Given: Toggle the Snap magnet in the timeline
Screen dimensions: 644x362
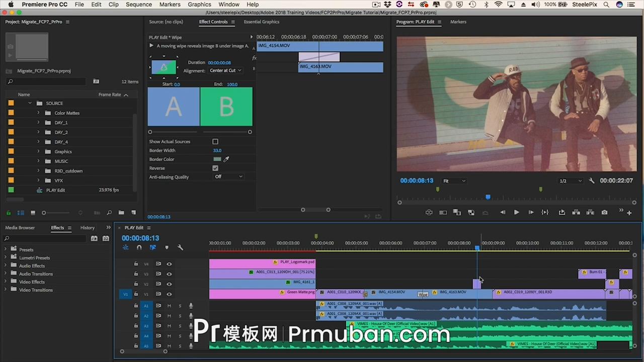Looking at the screenshot, I should (139, 247).
